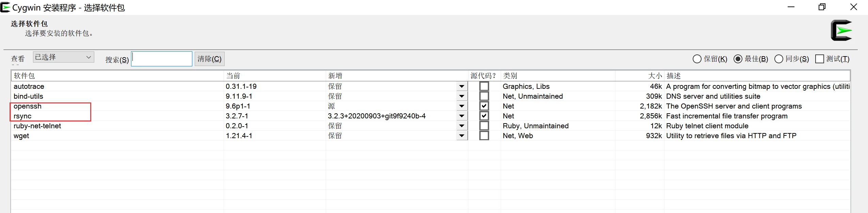Click new version 3.2.3+20200903+git9f9240b-4
This screenshot has height=213, width=868.
coord(377,116)
